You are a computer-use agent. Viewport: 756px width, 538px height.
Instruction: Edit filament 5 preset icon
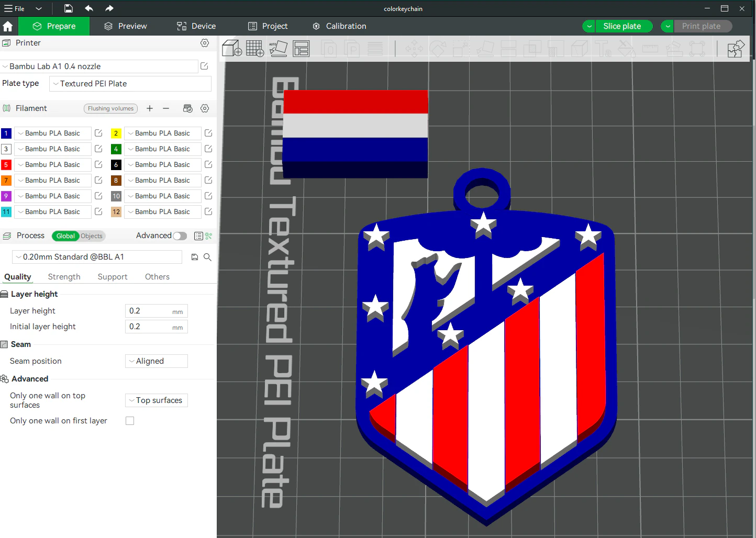[98, 165]
